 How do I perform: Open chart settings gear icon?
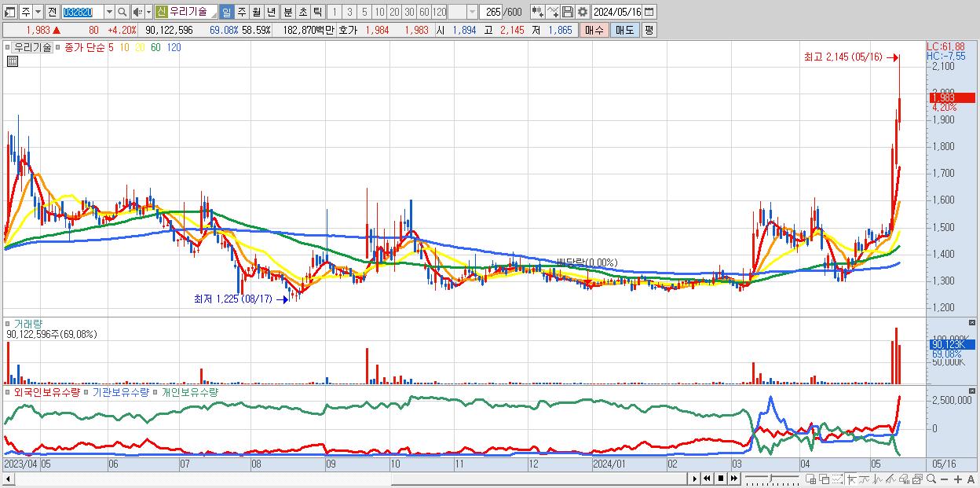[582, 12]
